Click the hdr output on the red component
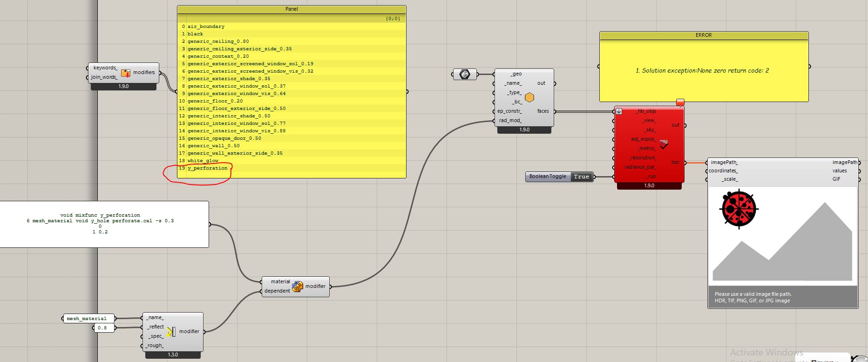868x362 pixels. coord(675,163)
